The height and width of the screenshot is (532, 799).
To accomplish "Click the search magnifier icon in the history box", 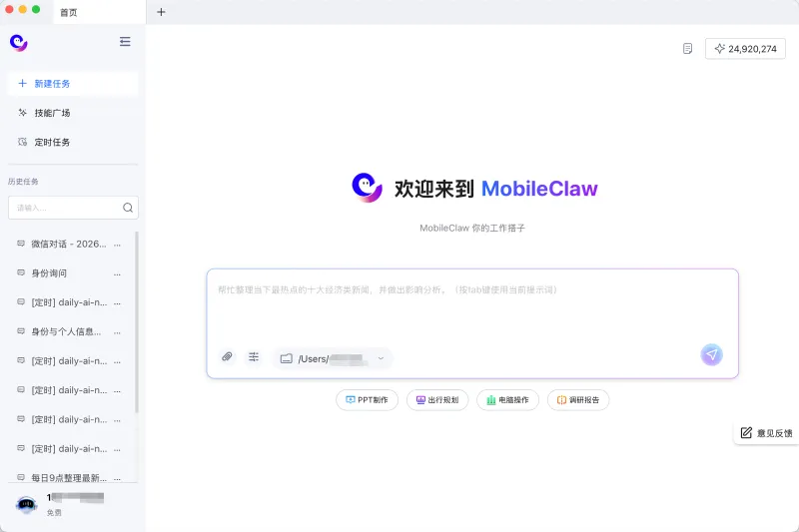I will click(128, 208).
